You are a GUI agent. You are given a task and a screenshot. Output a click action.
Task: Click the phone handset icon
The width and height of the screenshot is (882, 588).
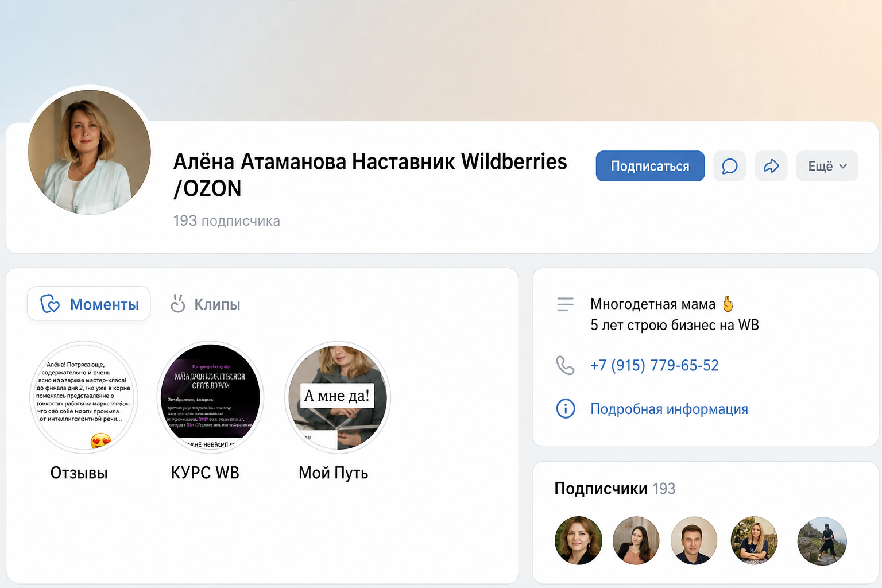click(x=565, y=365)
